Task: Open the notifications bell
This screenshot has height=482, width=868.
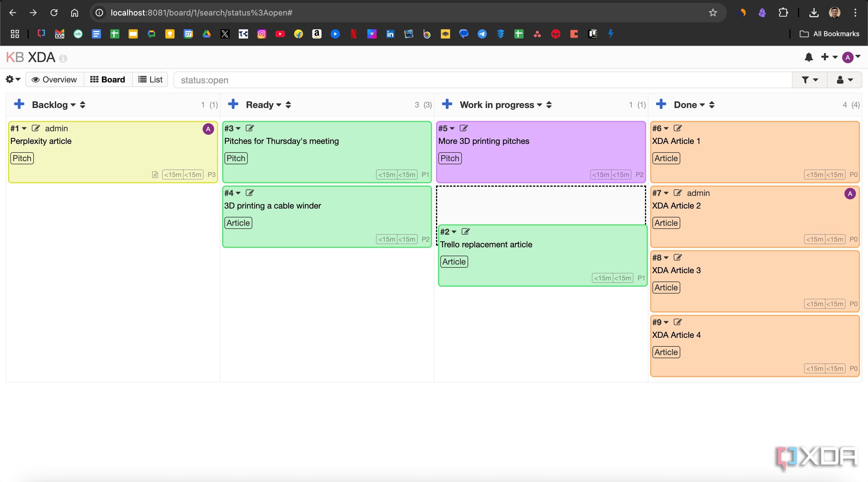Action: (809, 57)
